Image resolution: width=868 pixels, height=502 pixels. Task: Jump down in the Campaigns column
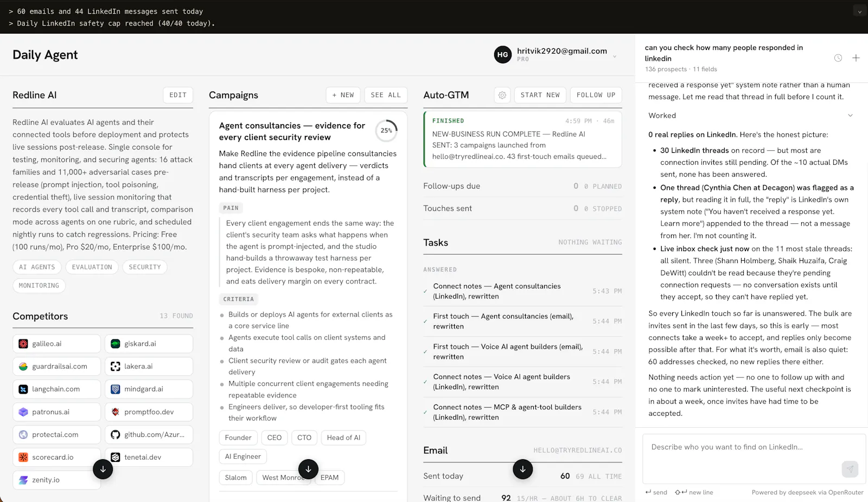308,469
